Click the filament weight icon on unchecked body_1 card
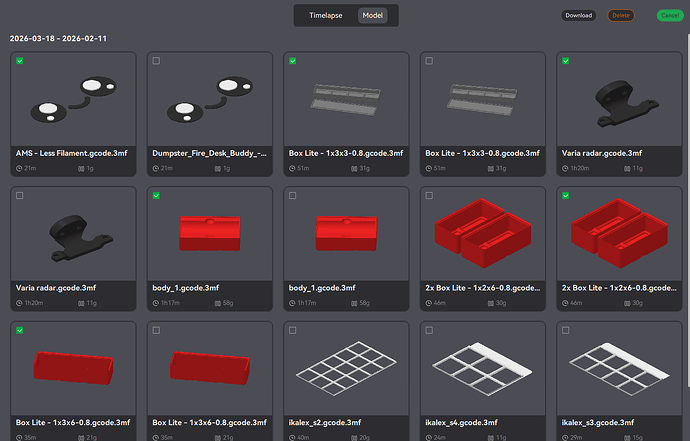Screen dimensions: 690x441 point(354,303)
